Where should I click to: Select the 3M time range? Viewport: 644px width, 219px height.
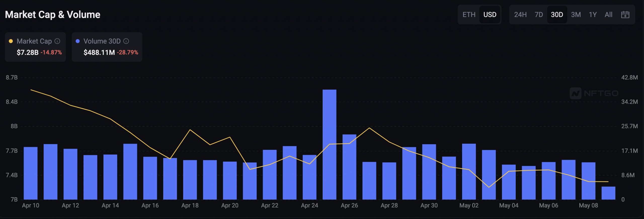[576, 15]
